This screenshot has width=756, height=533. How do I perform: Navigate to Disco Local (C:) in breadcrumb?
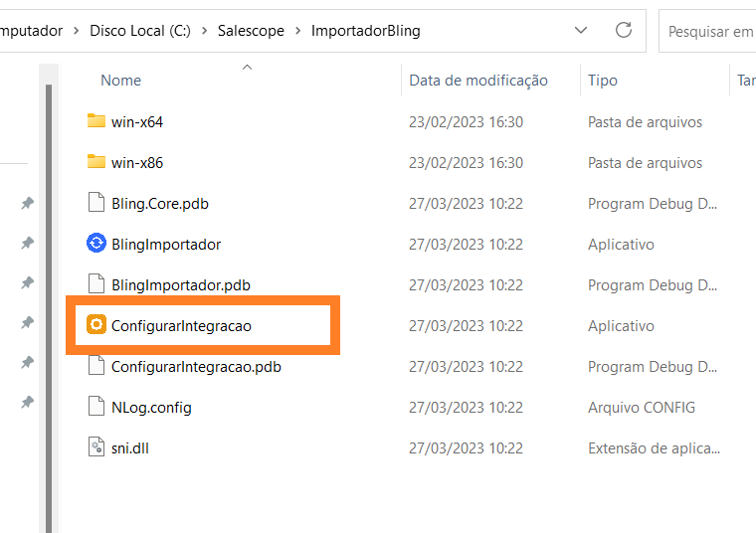pos(140,31)
